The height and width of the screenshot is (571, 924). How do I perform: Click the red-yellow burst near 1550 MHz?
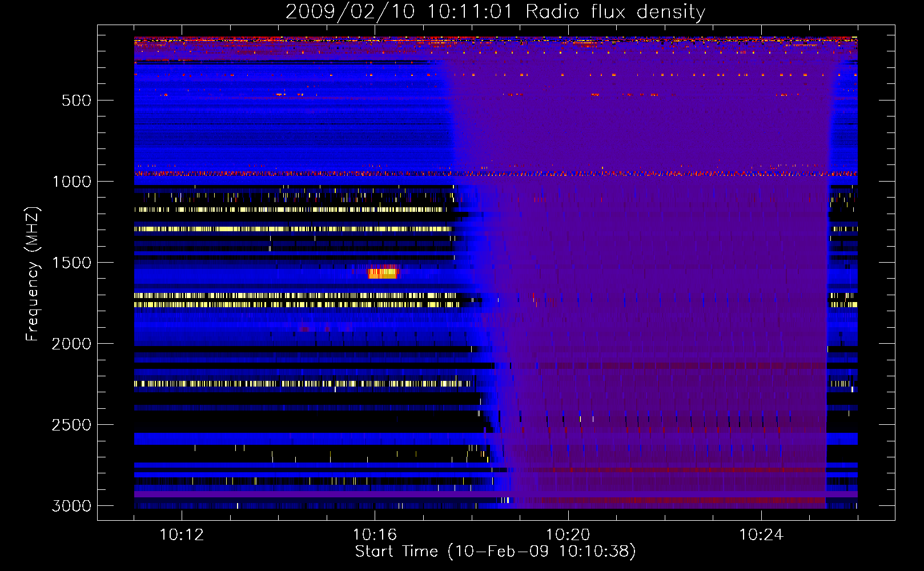tap(383, 271)
